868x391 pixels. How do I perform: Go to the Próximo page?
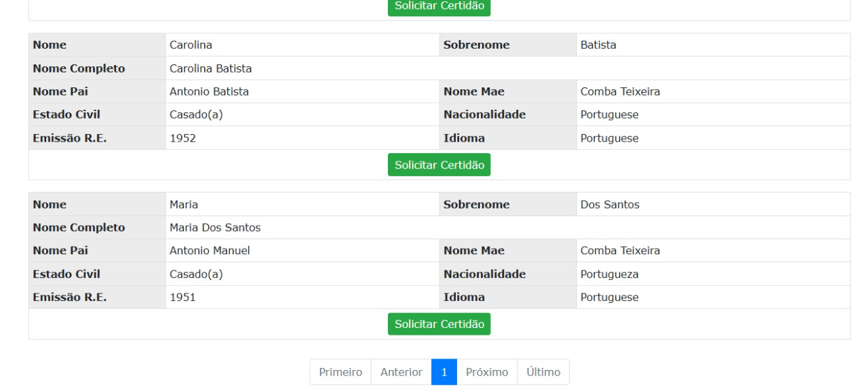click(x=487, y=372)
